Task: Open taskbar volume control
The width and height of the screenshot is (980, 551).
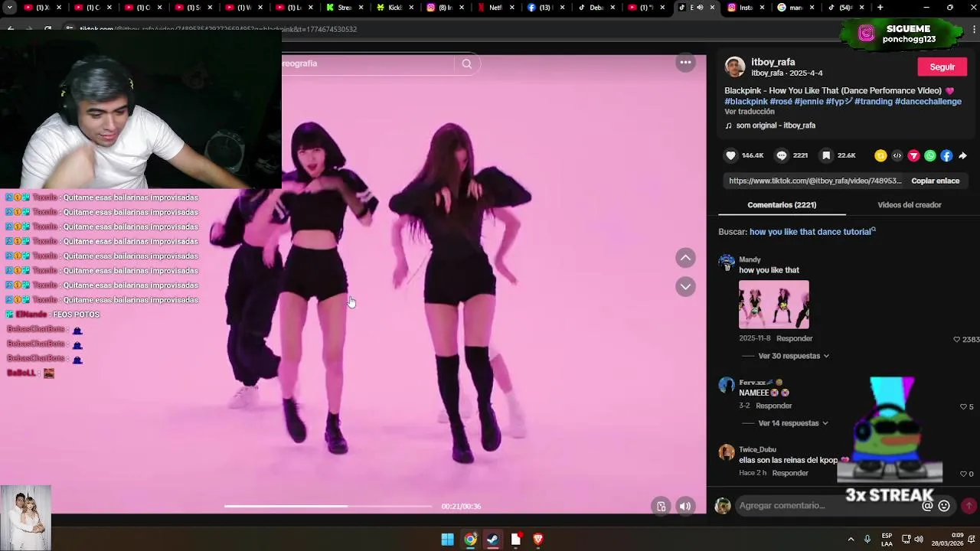Action: pyautogui.click(x=918, y=540)
